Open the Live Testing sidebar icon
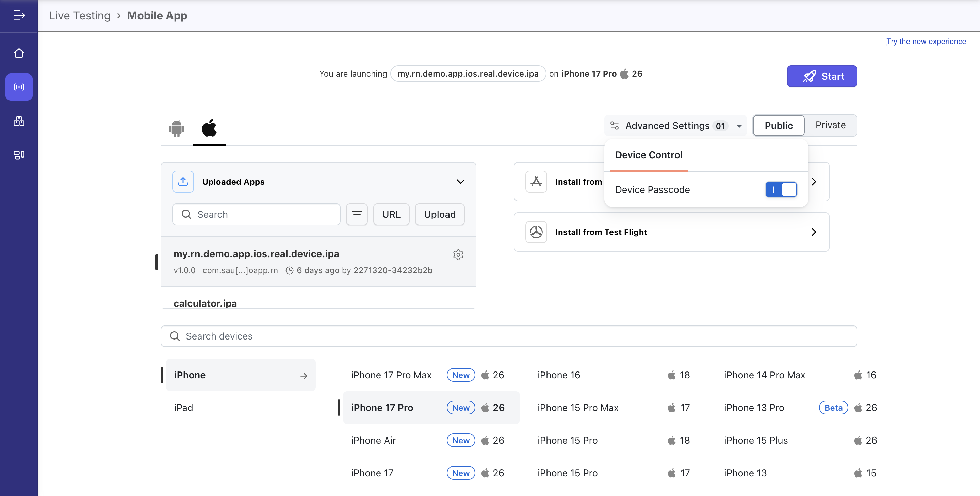The width and height of the screenshot is (980, 496). pos(19,87)
